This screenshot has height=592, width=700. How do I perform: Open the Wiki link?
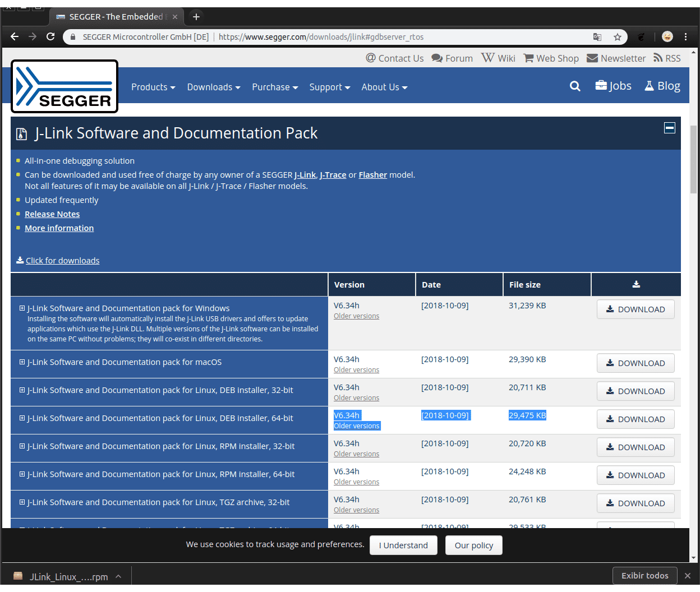[x=498, y=58]
